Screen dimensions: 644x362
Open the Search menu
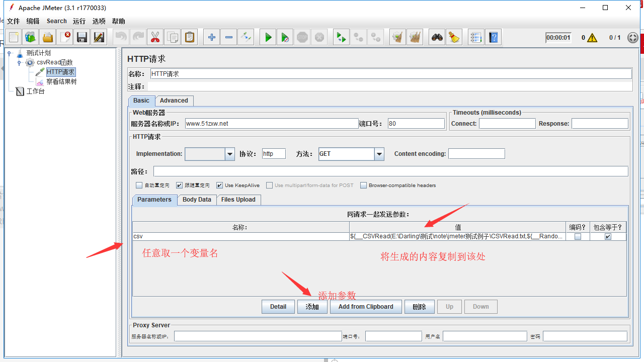pos(57,21)
